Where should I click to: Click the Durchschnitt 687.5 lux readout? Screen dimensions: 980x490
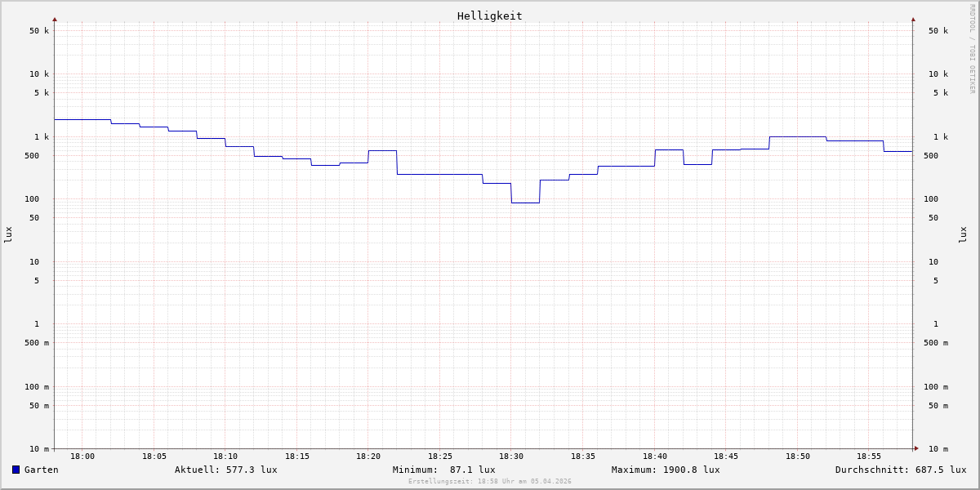[900, 470]
